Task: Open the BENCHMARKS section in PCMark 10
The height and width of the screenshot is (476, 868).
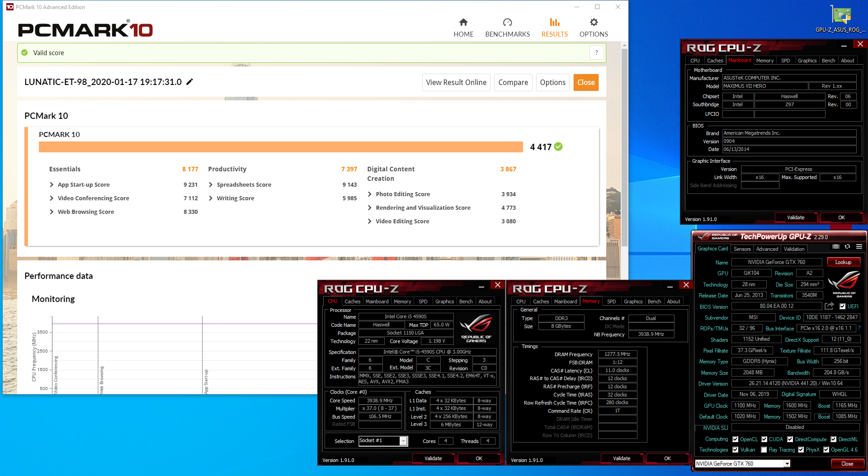Action: point(507,28)
